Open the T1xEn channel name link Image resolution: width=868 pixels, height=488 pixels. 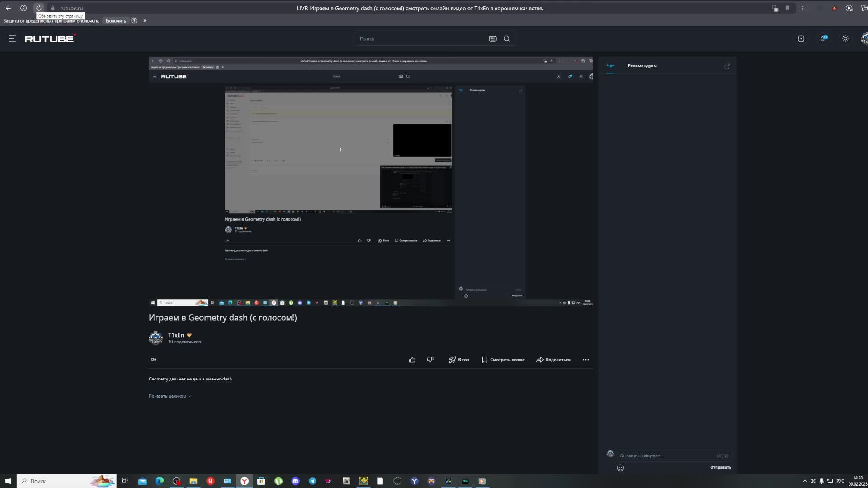(176, 335)
